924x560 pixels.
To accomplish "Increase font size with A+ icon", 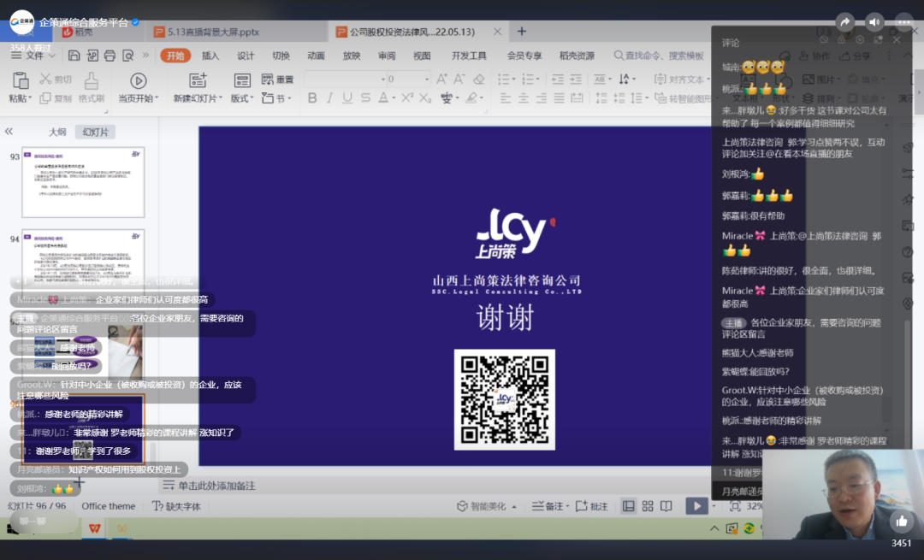I will (442, 79).
